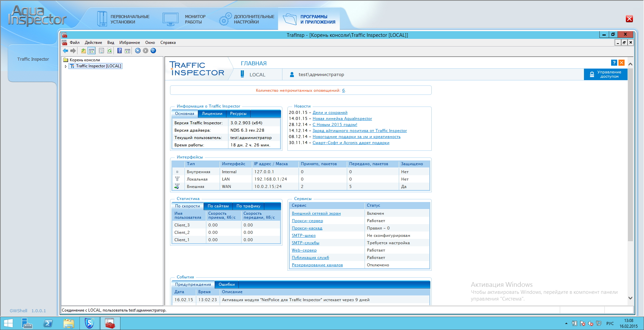Viewport: 644px width, 330px height.
Task: Click the gray Forward arrow in toolbar
Action: point(73,51)
